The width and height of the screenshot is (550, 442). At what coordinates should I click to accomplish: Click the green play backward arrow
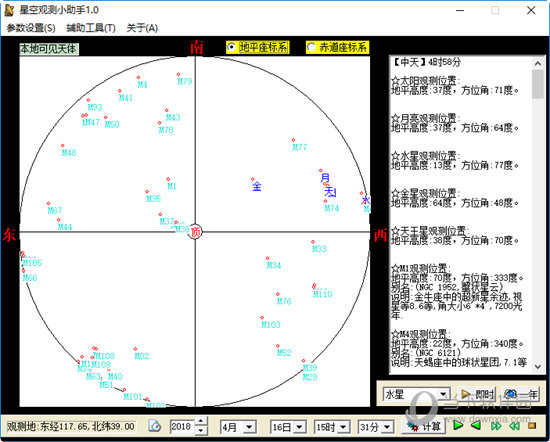click(476, 426)
